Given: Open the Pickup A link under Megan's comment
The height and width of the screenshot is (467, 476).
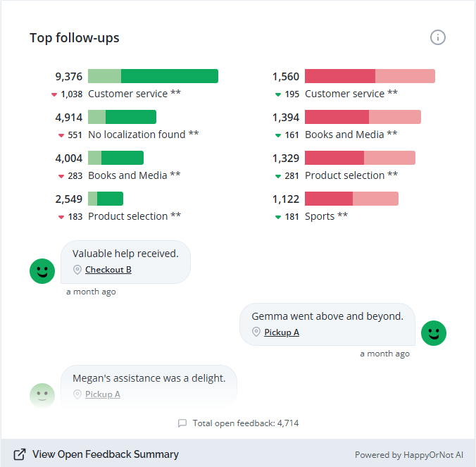Looking at the screenshot, I should pos(103,394).
